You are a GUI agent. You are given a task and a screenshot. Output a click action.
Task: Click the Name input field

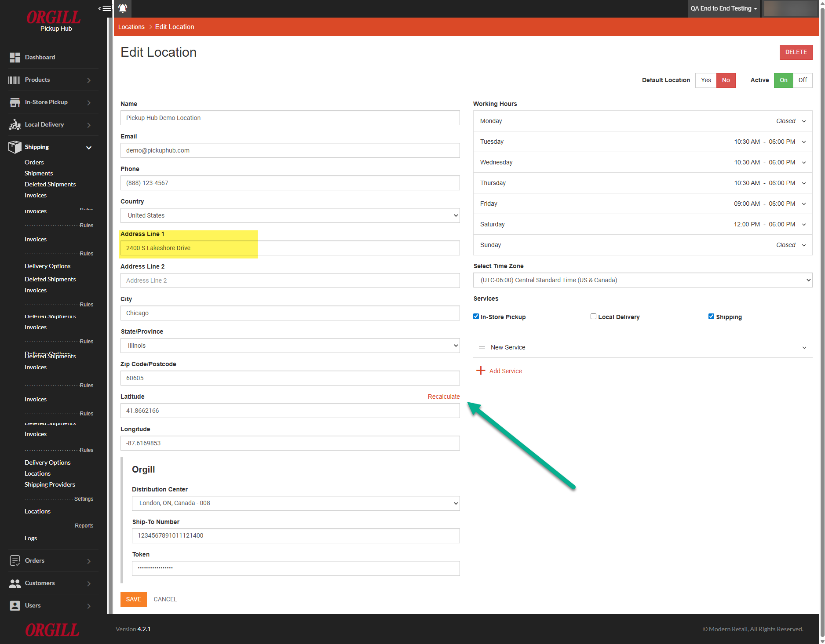coord(290,118)
